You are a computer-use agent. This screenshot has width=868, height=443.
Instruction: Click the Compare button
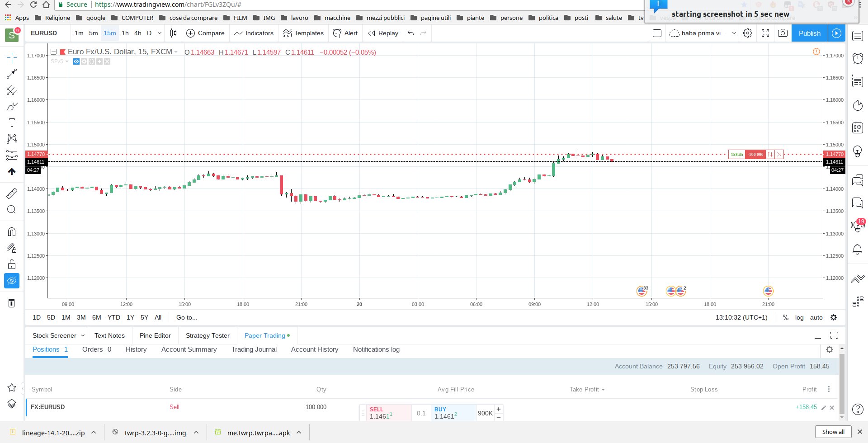205,33
